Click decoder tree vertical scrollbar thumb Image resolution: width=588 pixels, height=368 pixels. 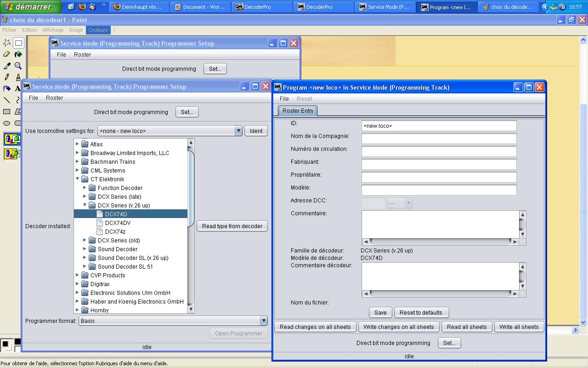point(191,188)
